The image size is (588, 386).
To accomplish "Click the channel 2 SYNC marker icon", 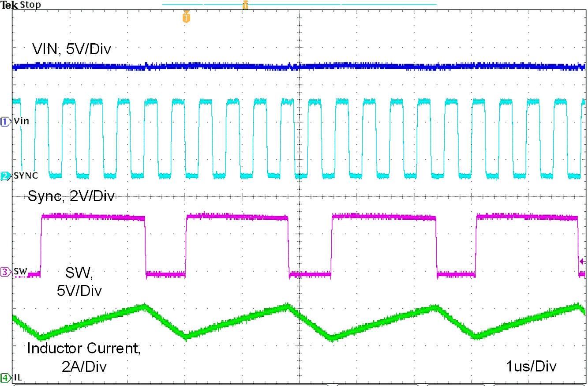I will tap(4, 175).
